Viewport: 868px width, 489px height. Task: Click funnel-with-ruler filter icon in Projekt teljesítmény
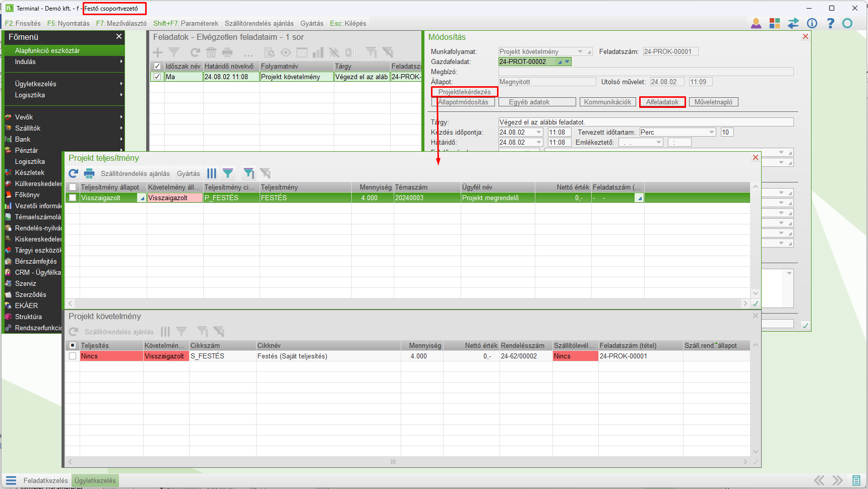pos(249,173)
